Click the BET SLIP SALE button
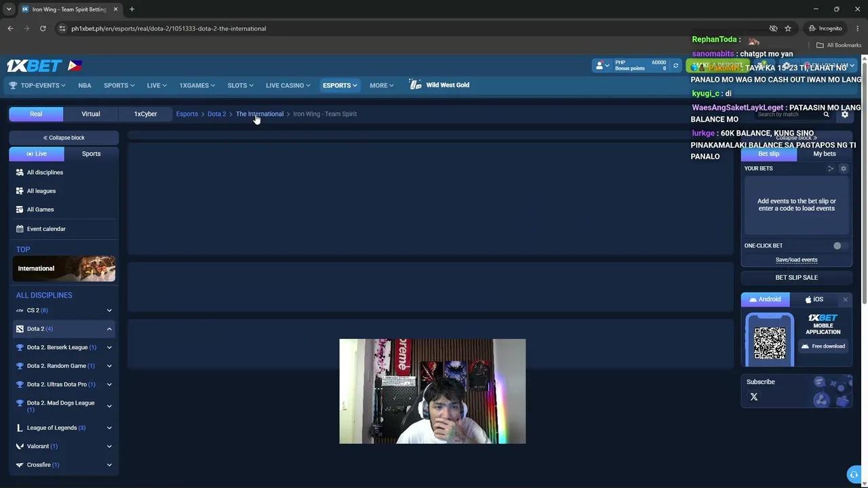 click(x=796, y=278)
